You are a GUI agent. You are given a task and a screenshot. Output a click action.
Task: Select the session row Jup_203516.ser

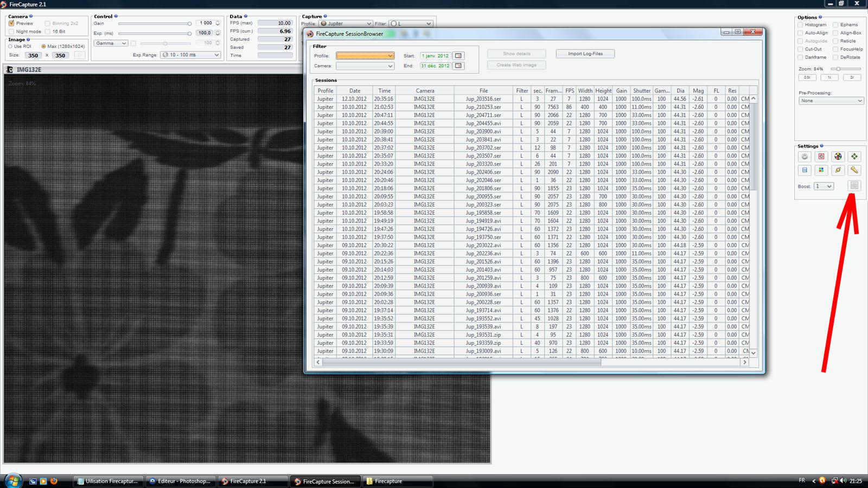[x=532, y=99]
